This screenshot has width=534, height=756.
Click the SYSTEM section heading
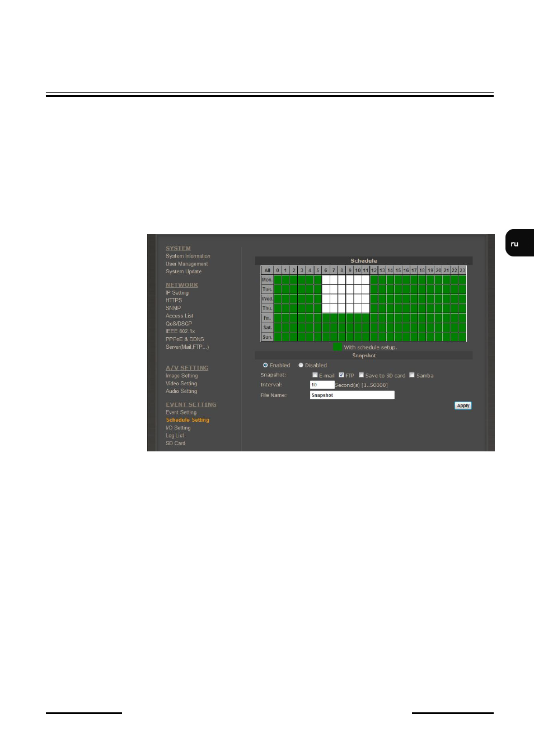click(178, 249)
